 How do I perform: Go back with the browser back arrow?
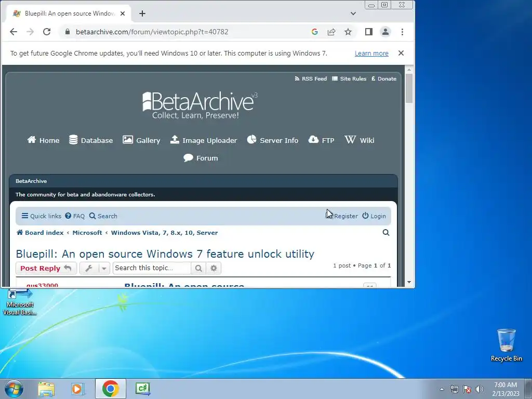coord(13,32)
